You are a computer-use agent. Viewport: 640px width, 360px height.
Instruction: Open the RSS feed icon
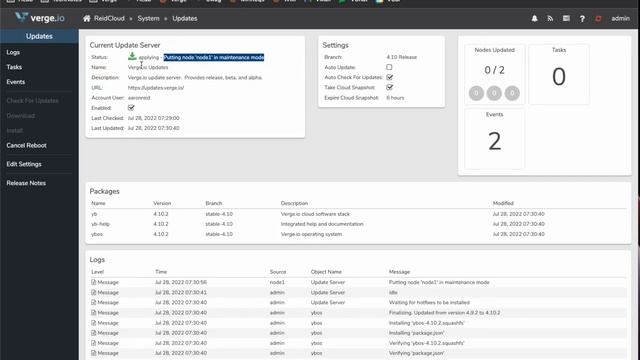(550, 18)
